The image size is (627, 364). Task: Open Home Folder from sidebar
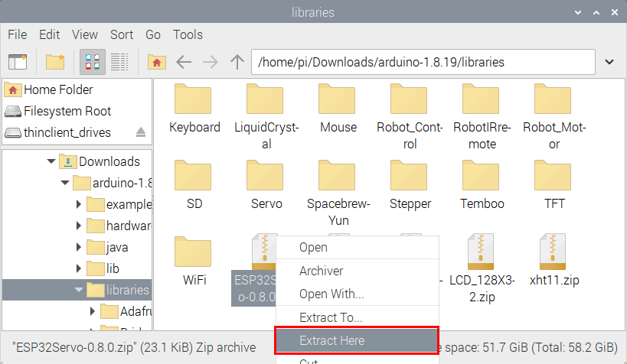(57, 89)
